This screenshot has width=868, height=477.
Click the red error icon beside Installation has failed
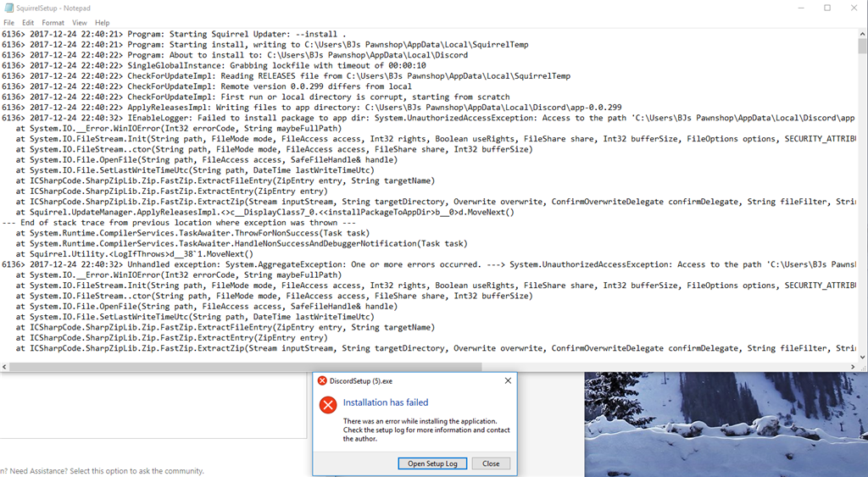[x=328, y=404]
